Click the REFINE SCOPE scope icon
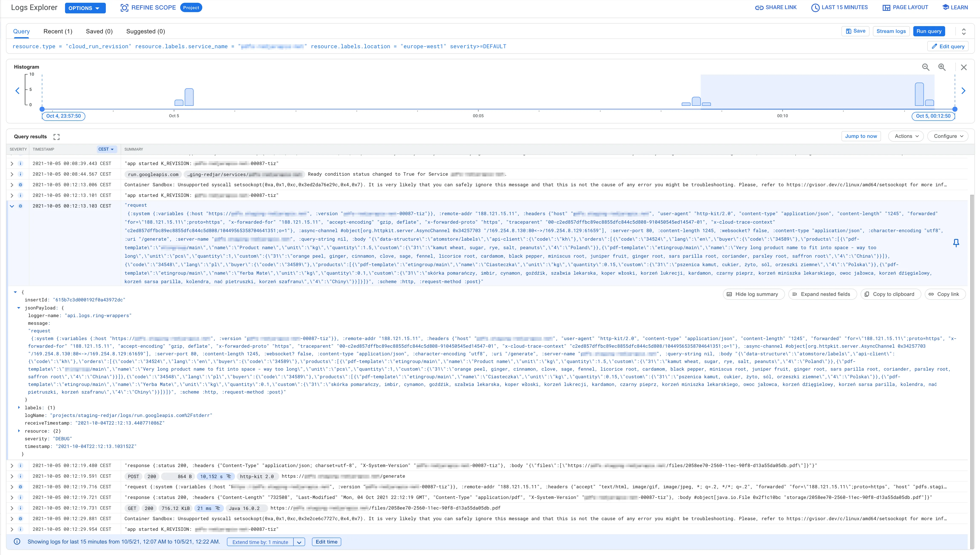980x555 pixels. [124, 8]
